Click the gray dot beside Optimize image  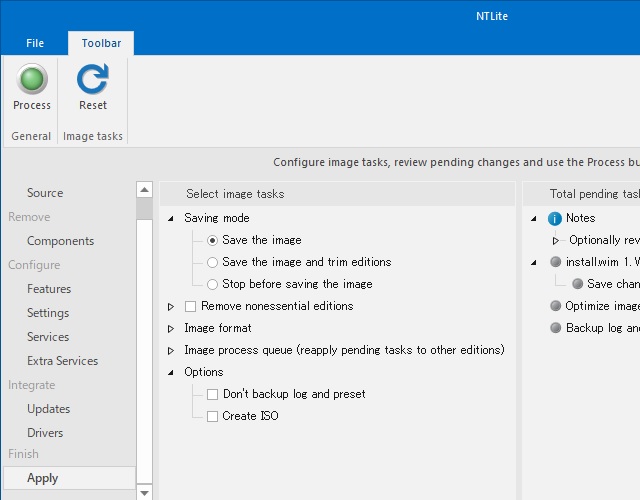click(x=555, y=306)
